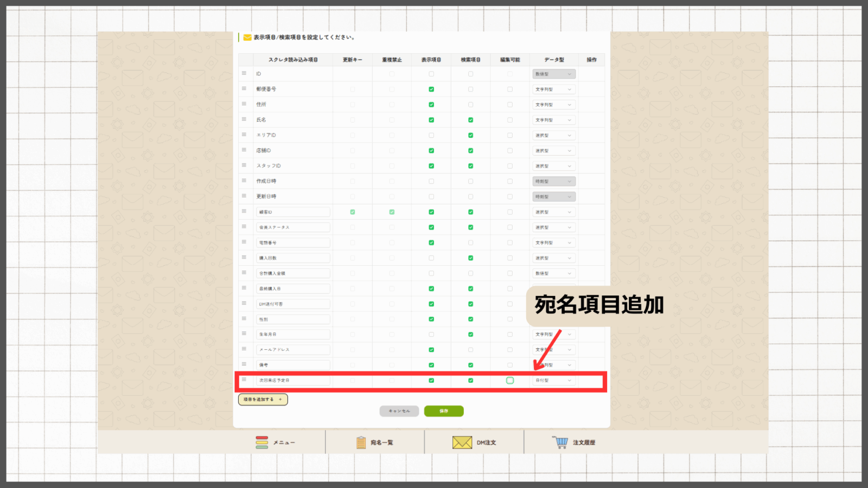Click the 次回来店予定日 name input field
868x488 pixels.
coord(293,381)
